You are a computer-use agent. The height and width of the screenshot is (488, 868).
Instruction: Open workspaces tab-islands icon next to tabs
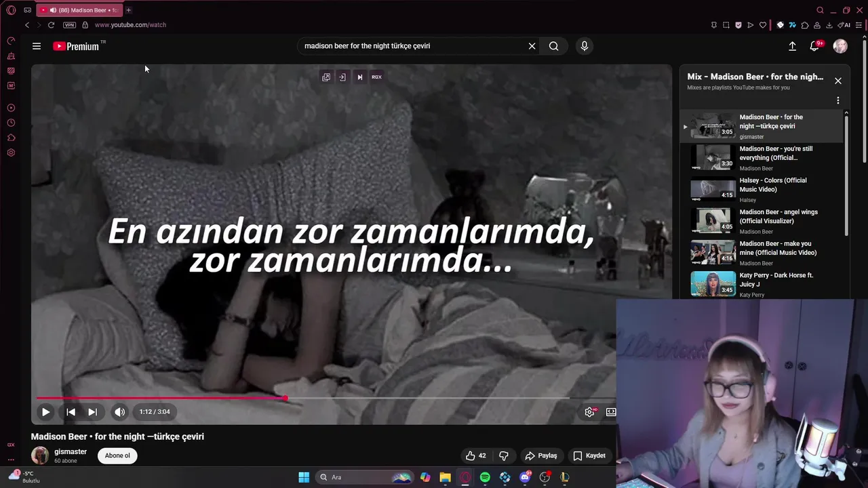[27, 10]
